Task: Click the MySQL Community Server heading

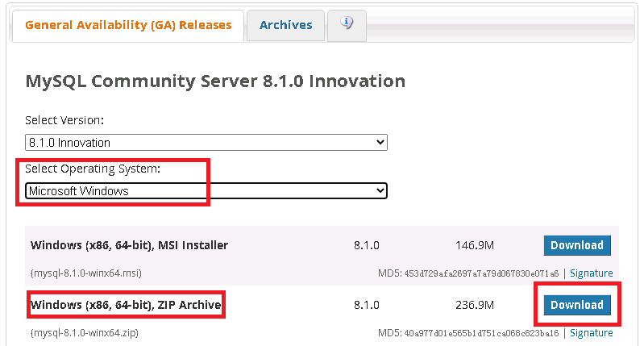Action: click(215, 81)
